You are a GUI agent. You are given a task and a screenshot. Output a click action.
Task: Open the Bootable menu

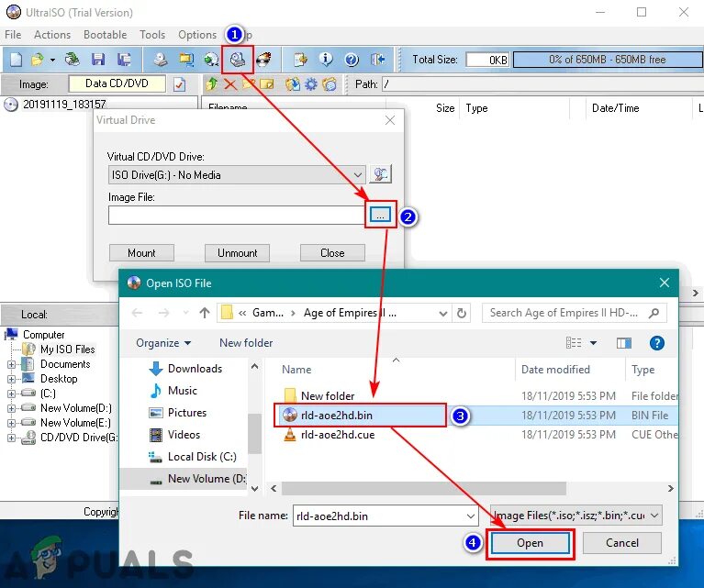[x=105, y=35]
